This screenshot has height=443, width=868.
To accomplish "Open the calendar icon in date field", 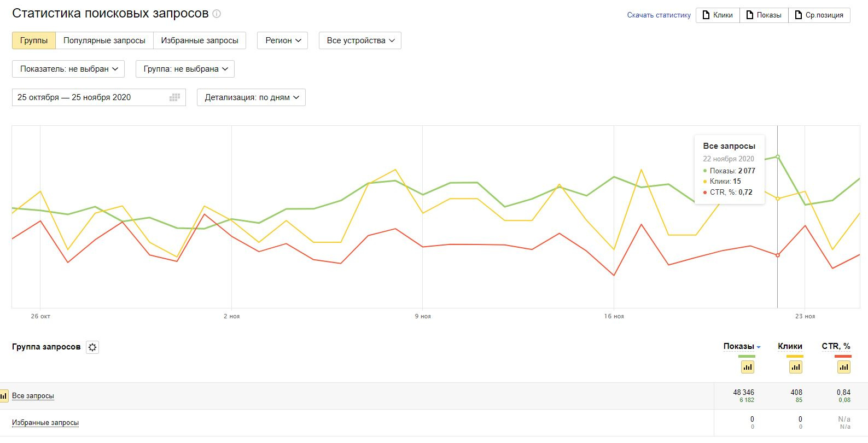I will (x=174, y=97).
